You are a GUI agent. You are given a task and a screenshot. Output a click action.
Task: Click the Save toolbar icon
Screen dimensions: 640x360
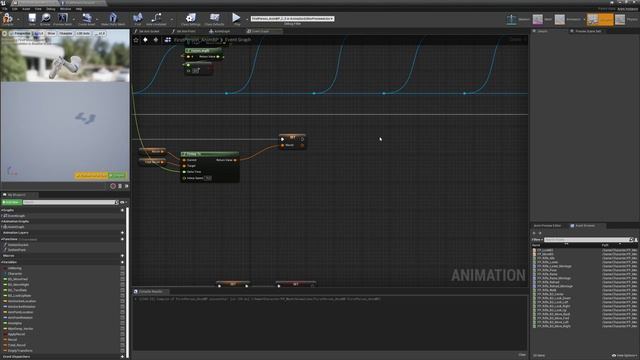(x=32, y=18)
